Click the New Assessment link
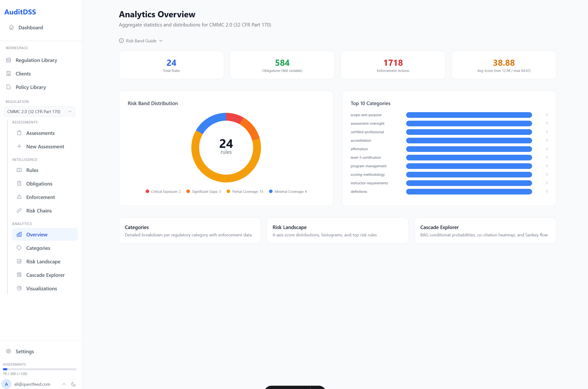This screenshot has width=588, height=389. tap(45, 146)
